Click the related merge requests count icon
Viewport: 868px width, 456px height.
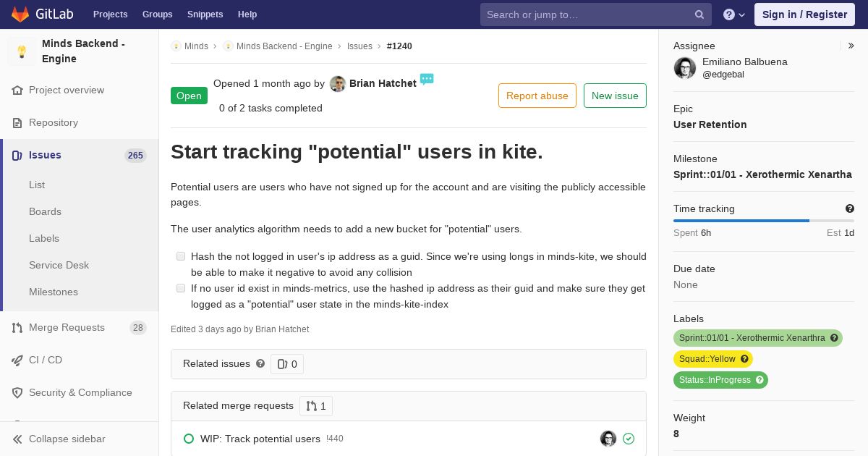coord(311,406)
